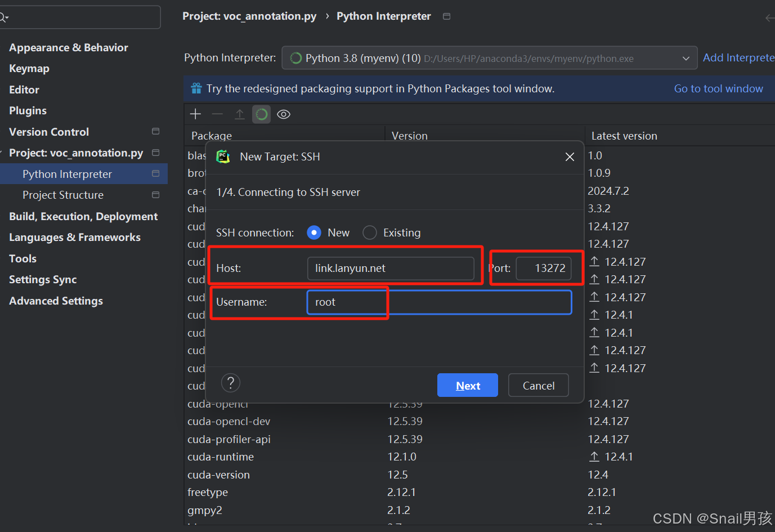
Task: Click the uninstall package minus icon
Action: click(x=217, y=114)
